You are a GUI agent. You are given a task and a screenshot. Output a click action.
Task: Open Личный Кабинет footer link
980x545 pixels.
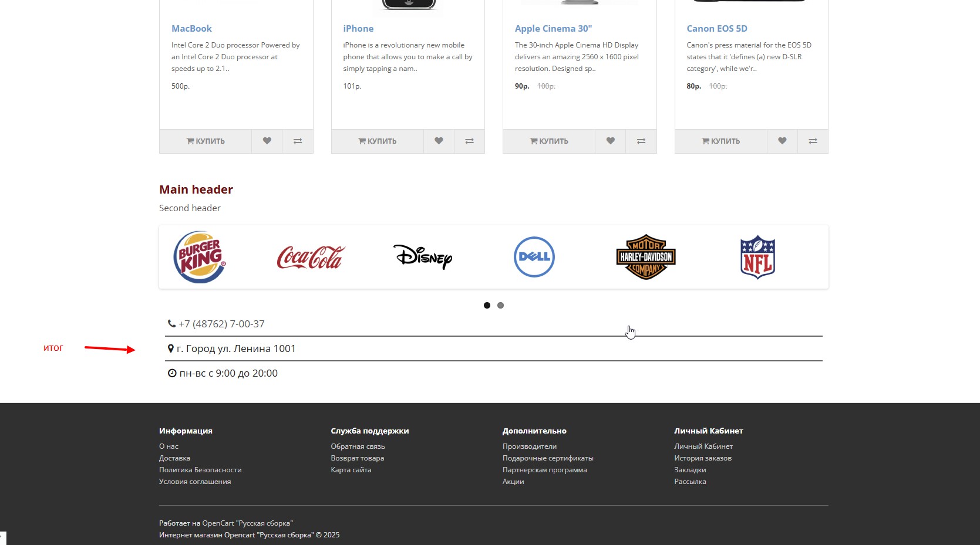(703, 446)
